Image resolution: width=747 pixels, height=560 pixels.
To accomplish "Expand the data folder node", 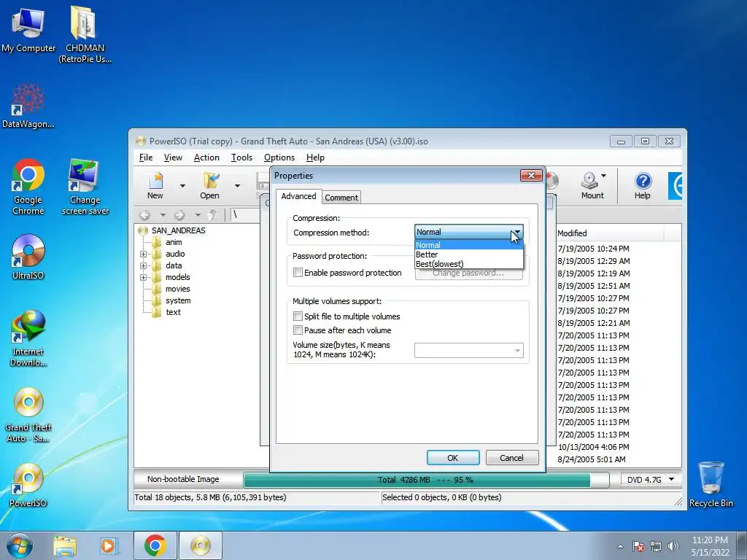I will coord(143,265).
